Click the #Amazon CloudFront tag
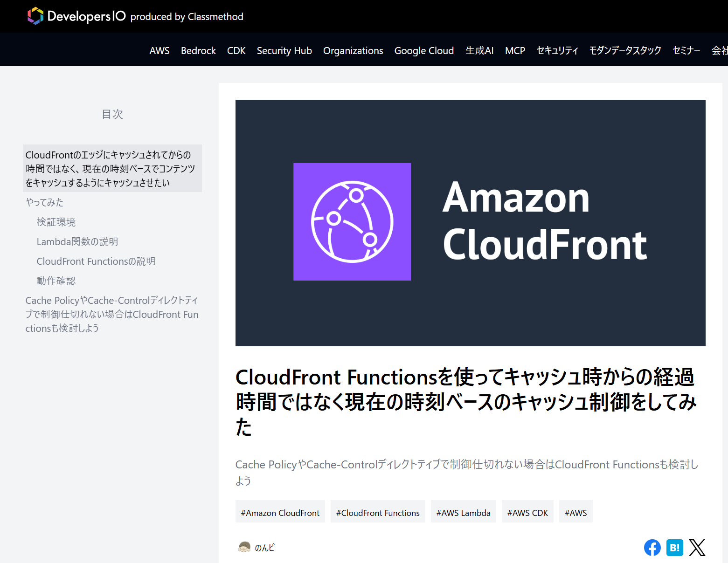728x563 pixels. [x=280, y=513]
